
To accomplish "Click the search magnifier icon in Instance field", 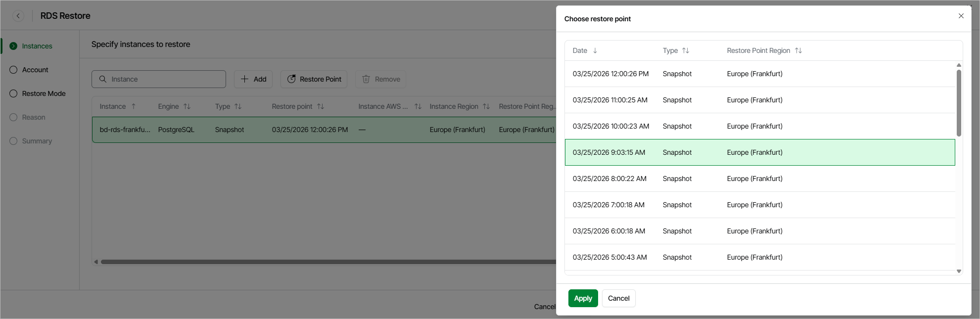I will click(x=103, y=79).
